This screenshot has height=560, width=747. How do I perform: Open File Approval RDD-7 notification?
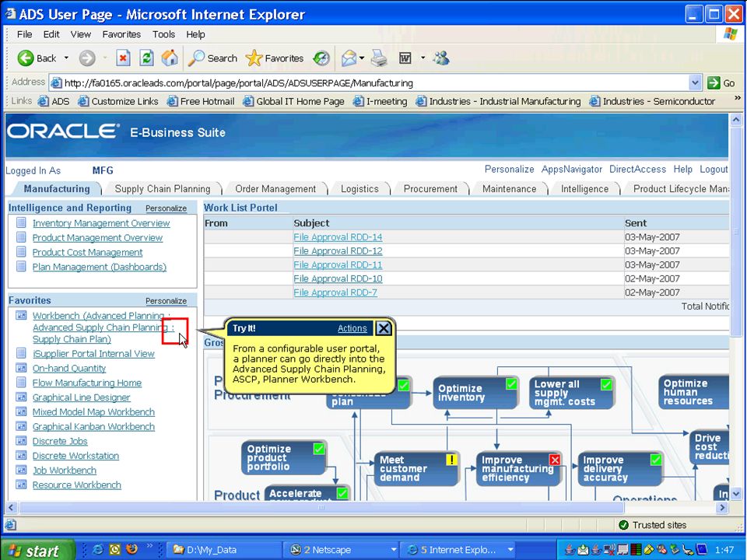[335, 292]
